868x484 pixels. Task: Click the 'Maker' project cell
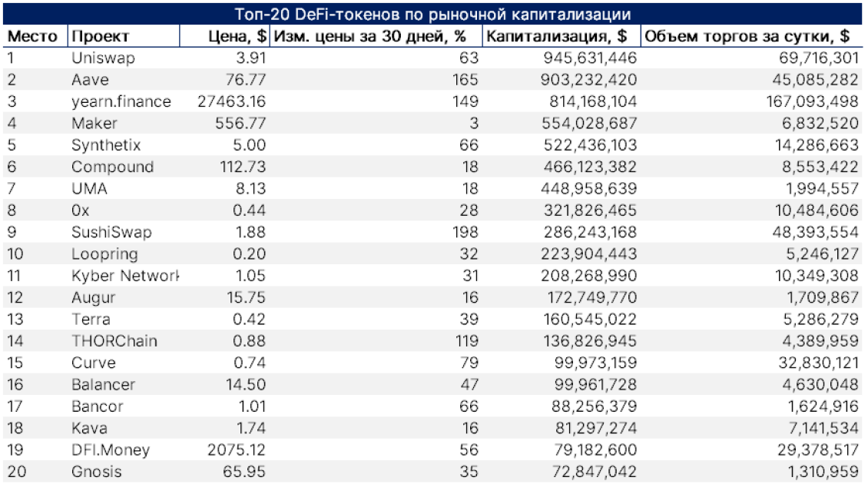[94, 123]
